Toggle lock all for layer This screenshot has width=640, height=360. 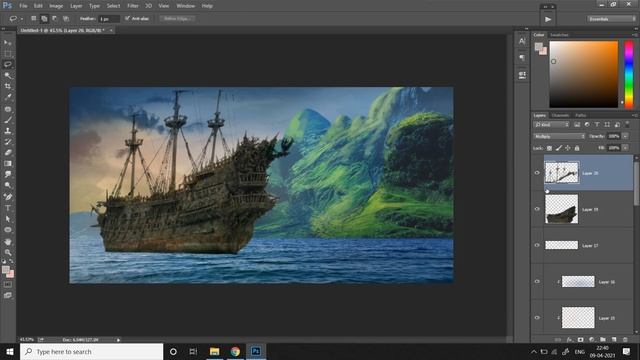(x=577, y=148)
